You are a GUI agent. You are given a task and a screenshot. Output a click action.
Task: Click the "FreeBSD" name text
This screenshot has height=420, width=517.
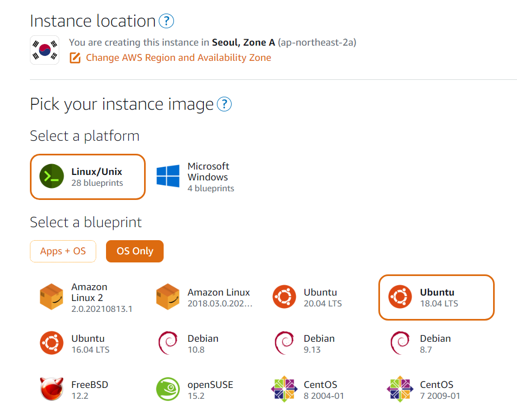pos(90,385)
